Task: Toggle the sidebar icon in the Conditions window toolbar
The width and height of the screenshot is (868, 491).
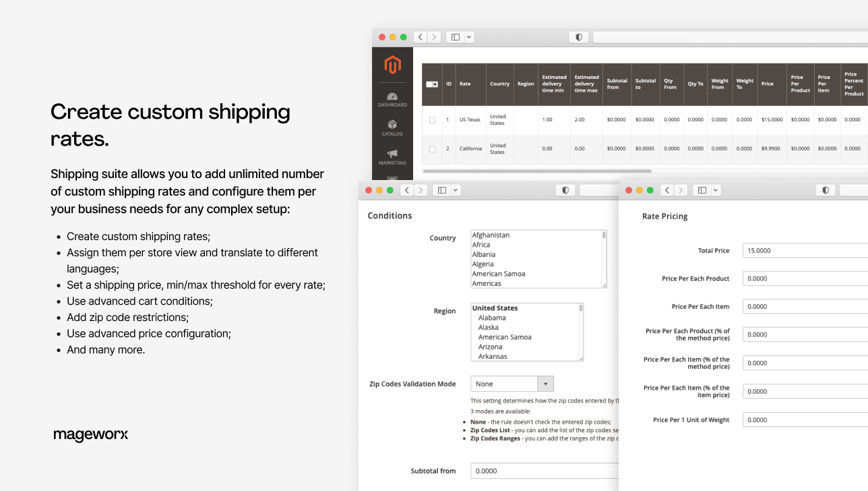Action: (443, 190)
